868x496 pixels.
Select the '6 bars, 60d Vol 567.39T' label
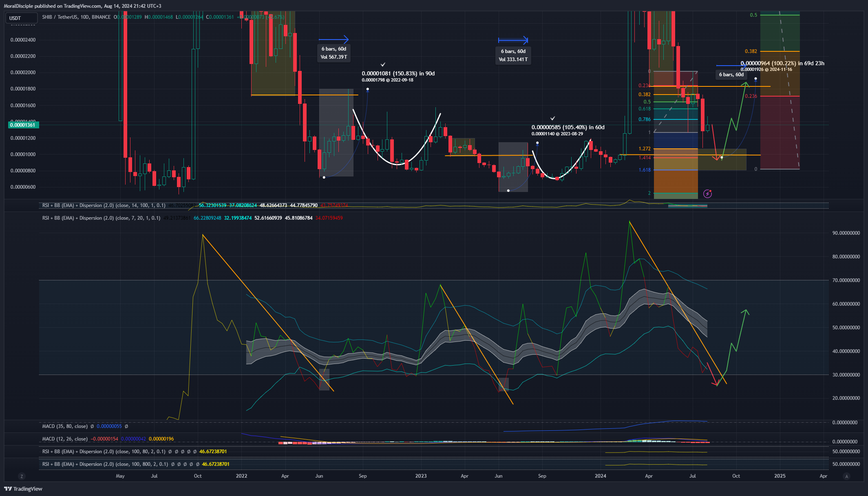click(334, 53)
